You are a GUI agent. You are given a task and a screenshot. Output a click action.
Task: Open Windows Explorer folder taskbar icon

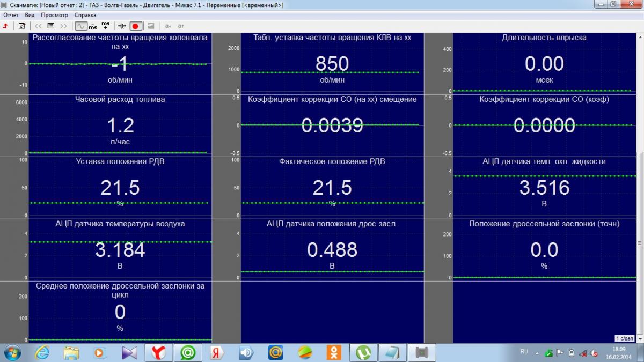[71, 352]
